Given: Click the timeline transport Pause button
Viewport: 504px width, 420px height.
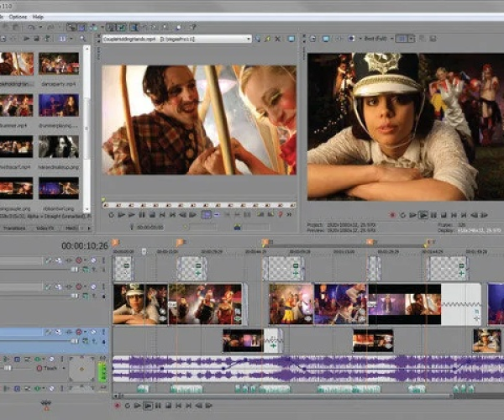Looking at the screenshot, I should pos(157,405).
